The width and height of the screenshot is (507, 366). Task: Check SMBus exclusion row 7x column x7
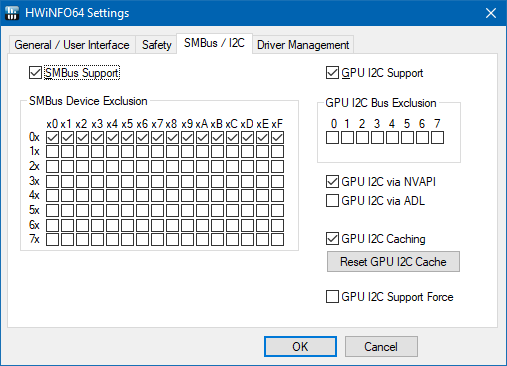(x=157, y=239)
